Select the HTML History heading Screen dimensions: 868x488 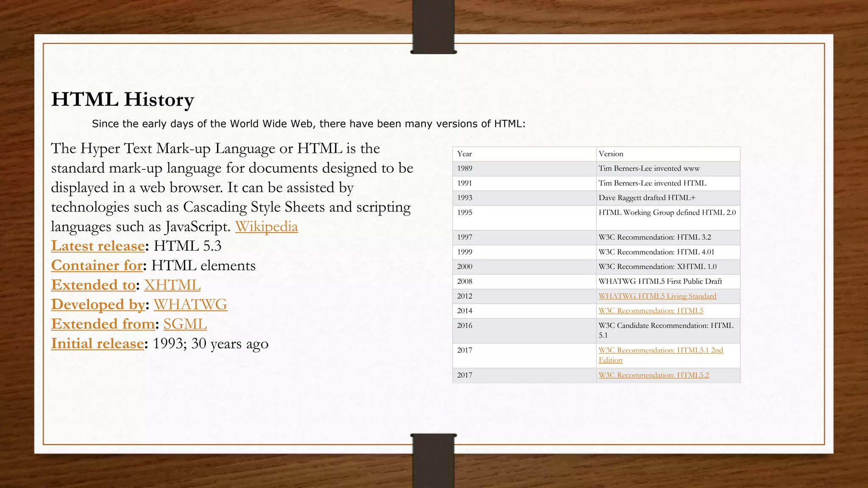[x=122, y=100]
